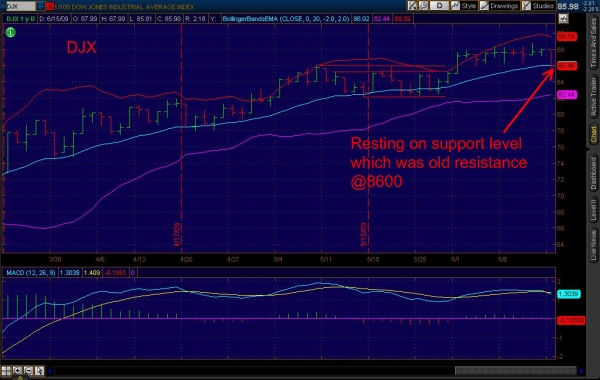Click the red 89.59 value in study header

402,18
